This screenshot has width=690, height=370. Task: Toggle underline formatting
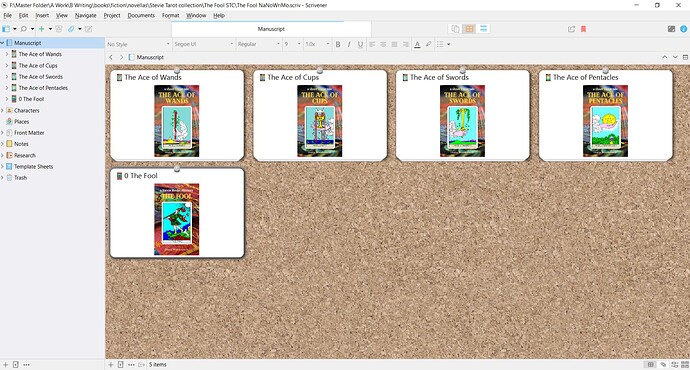point(360,44)
